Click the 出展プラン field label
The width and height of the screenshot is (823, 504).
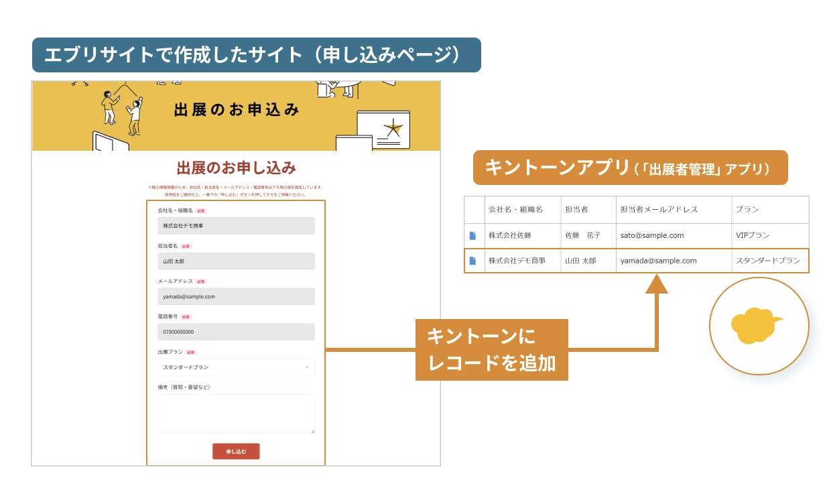(170, 352)
